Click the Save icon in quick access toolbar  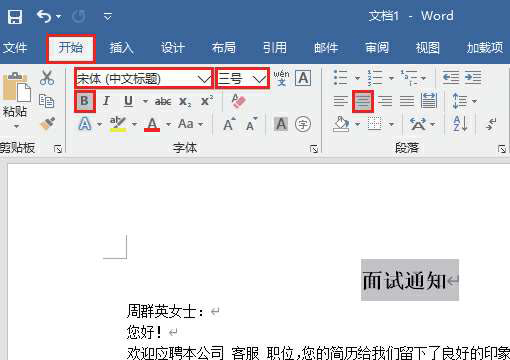(x=15, y=16)
